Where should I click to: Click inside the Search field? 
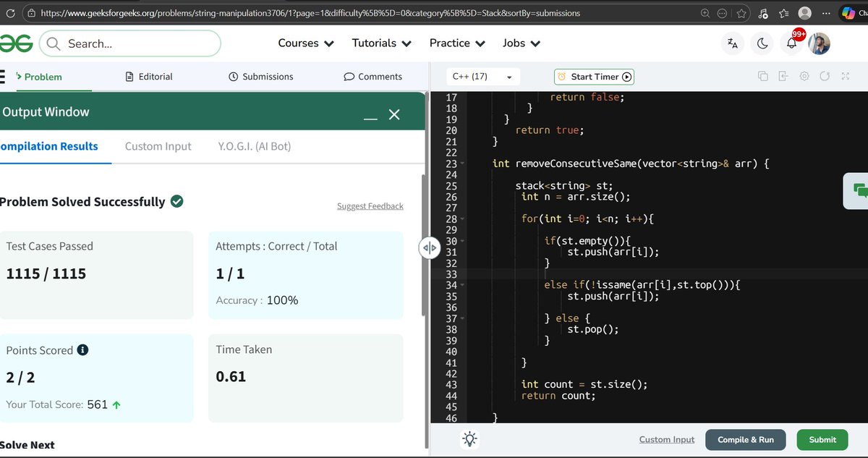pyautogui.click(x=130, y=43)
